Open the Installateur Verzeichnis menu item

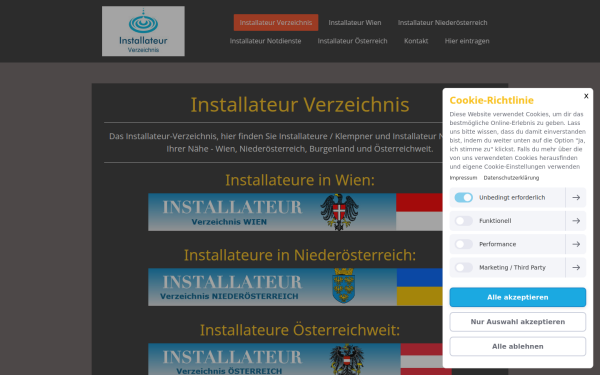[276, 23]
